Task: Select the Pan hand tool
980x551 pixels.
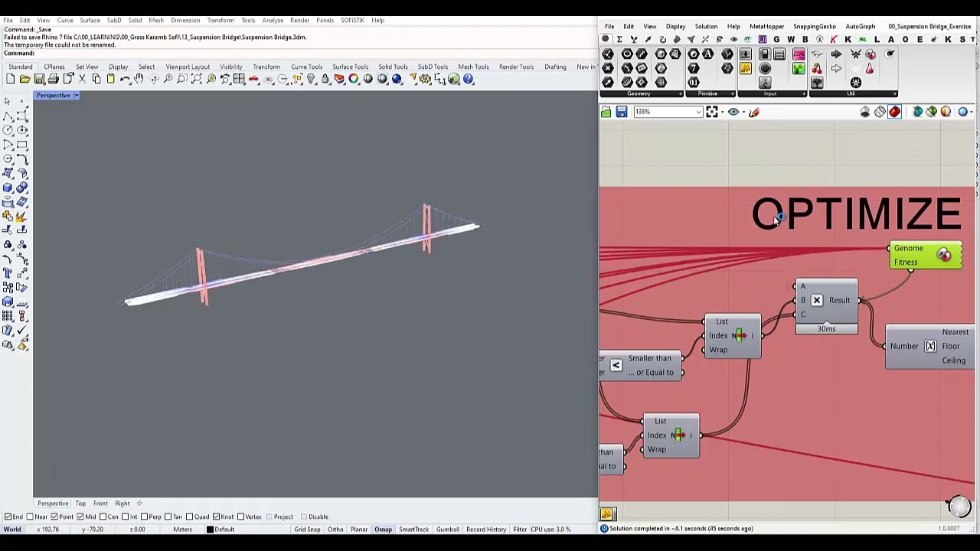Action: pos(139,79)
